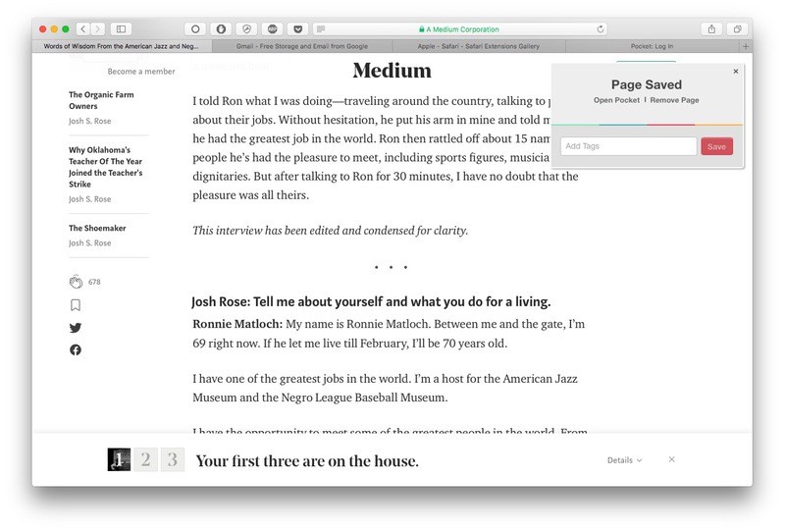Click the Pocket extension icon in toolbar
This screenshot has width=785, height=532.
(298, 29)
